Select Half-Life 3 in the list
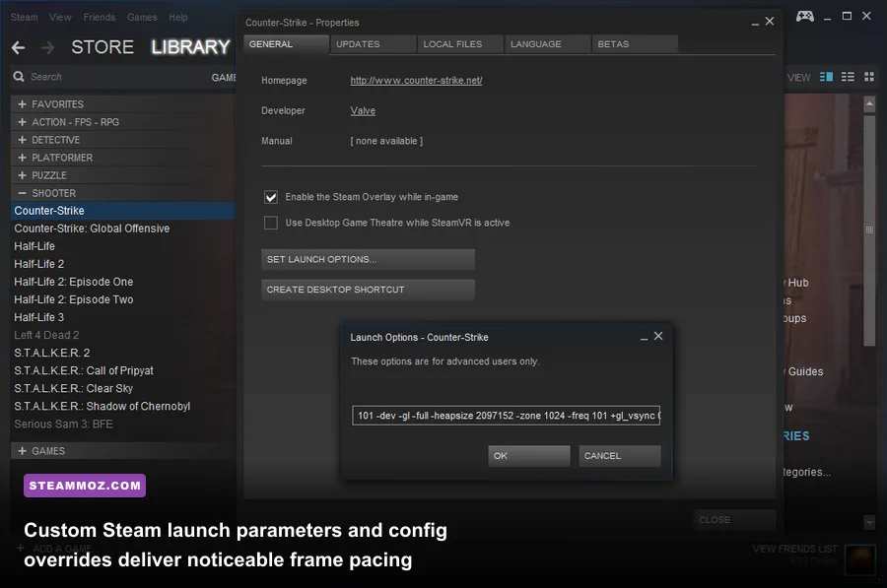 pos(122,317)
